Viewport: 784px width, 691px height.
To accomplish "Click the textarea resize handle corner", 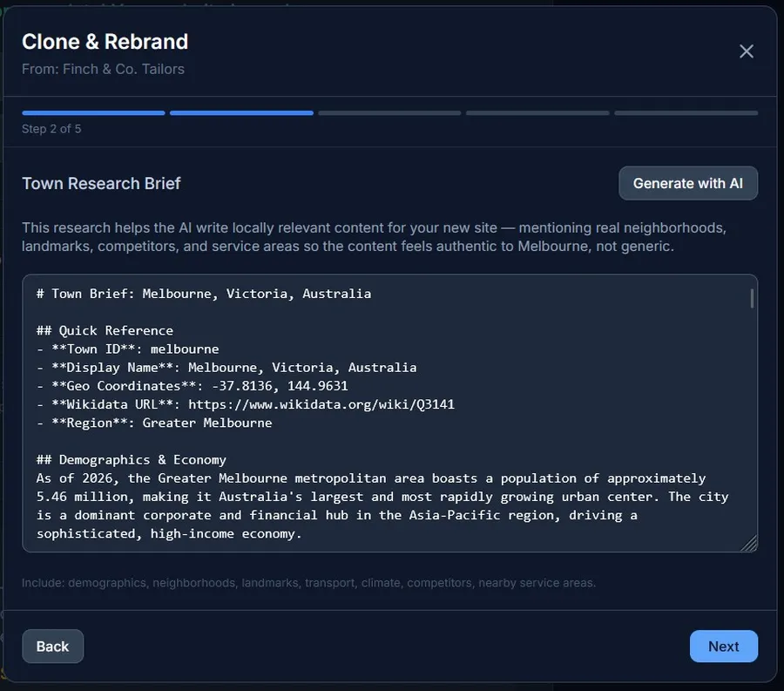I will [750, 544].
